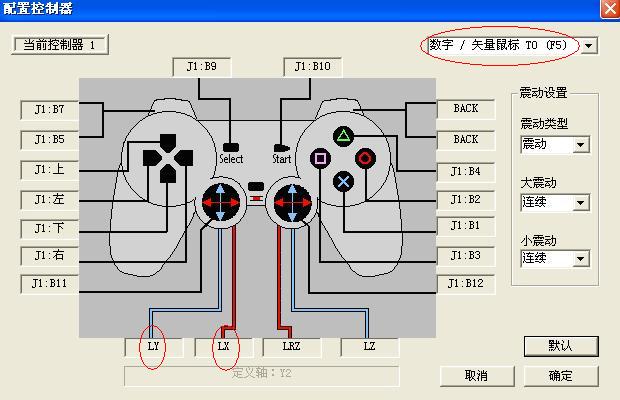Click the Start button on the gamepad
The width and height of the screenshot is (620, 400).
pos(282,148)
